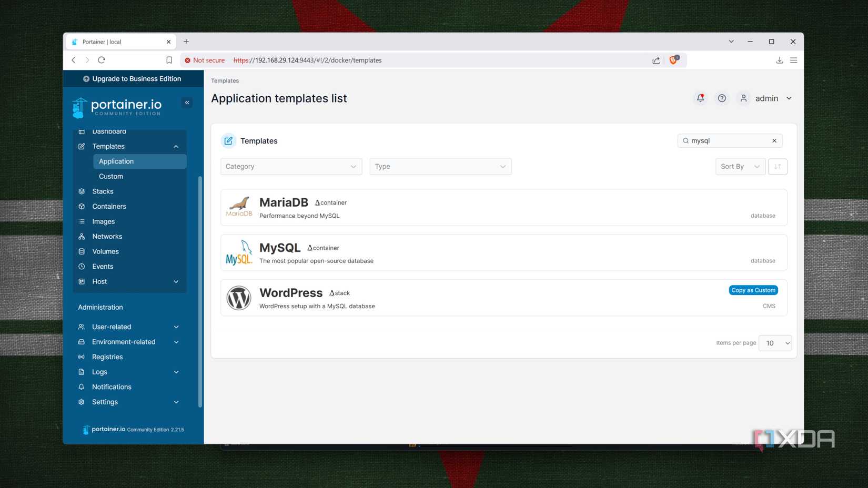
Task: Click the Registries sidebar entry
Action: 107,357
